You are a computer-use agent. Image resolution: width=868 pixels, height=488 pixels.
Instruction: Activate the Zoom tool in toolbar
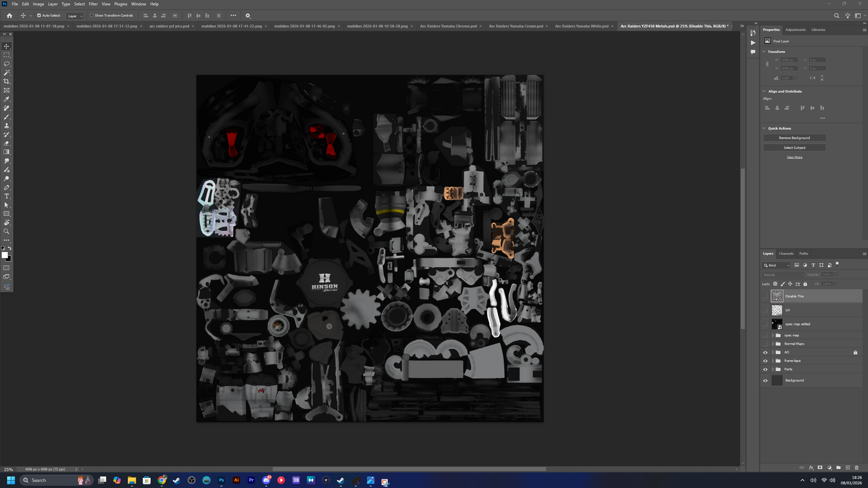coord(7,231)
